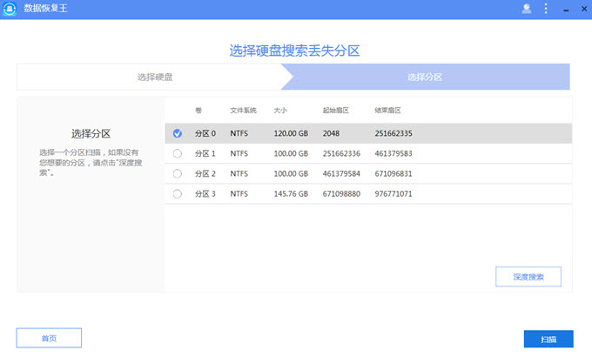
Task: Click the 深度搜索 button
Action: (528, 277)
